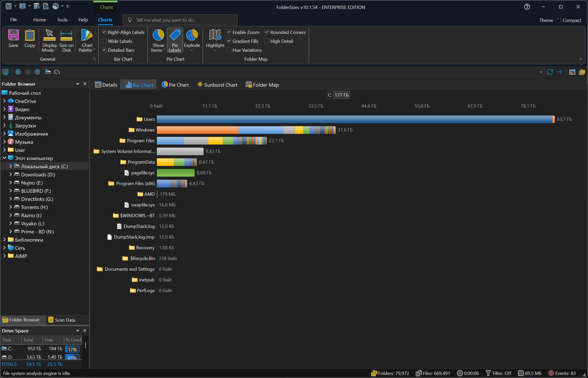Viewport: 588px width, 378px height.
Task: Click the print preview icon in quick access toolbar
Action: [x=46, y=6]
